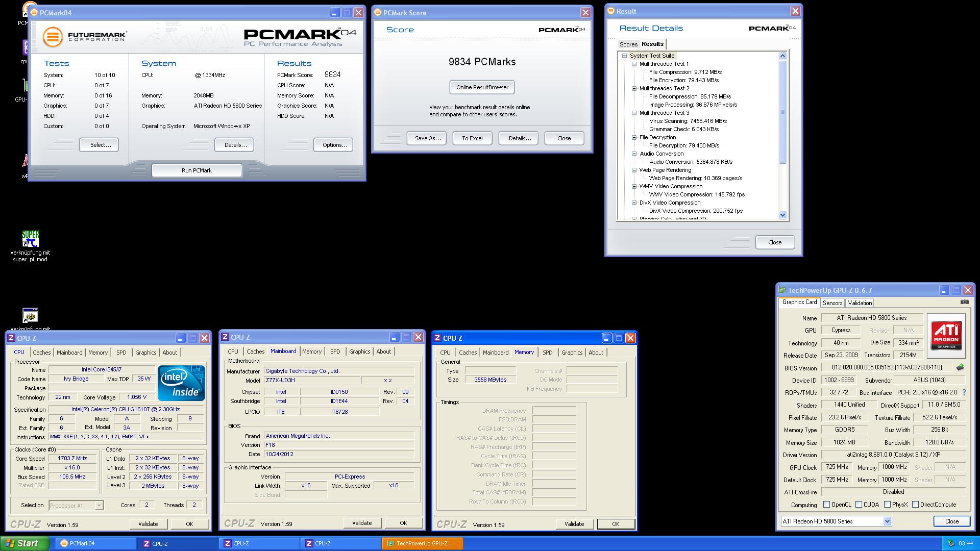Click Close in the GPU-Z window
The image size is (980, 551).
pos(951,521)
